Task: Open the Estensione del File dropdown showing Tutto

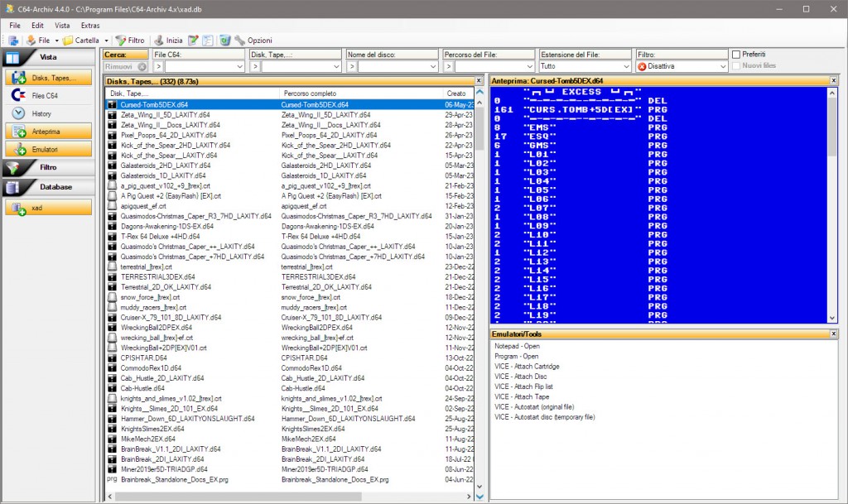Action: tap(585, 66)
